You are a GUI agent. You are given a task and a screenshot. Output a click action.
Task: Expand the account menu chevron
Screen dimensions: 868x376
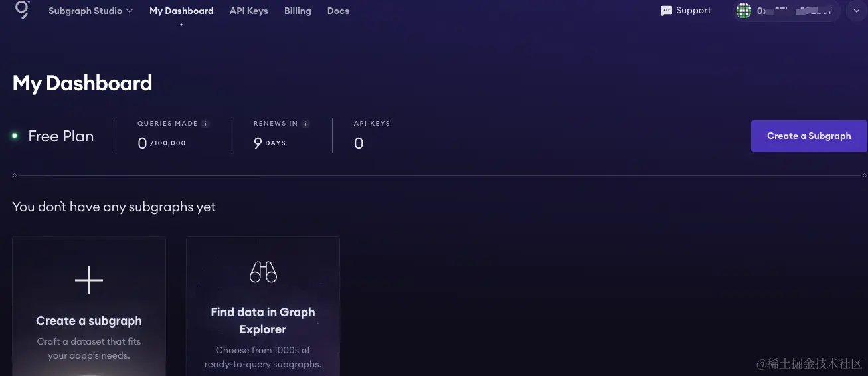(x=857, y=11)
